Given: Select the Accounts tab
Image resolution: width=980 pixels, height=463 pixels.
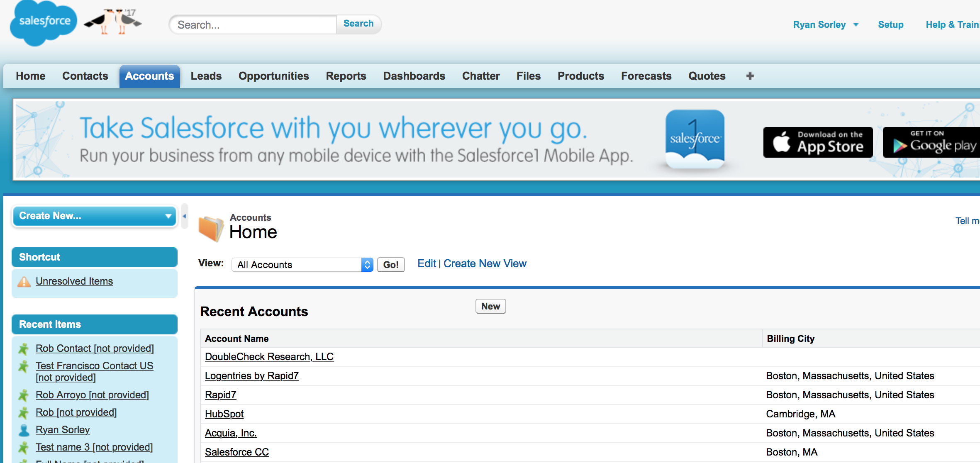Looking at the screenshot, I should tap(149, 76).
